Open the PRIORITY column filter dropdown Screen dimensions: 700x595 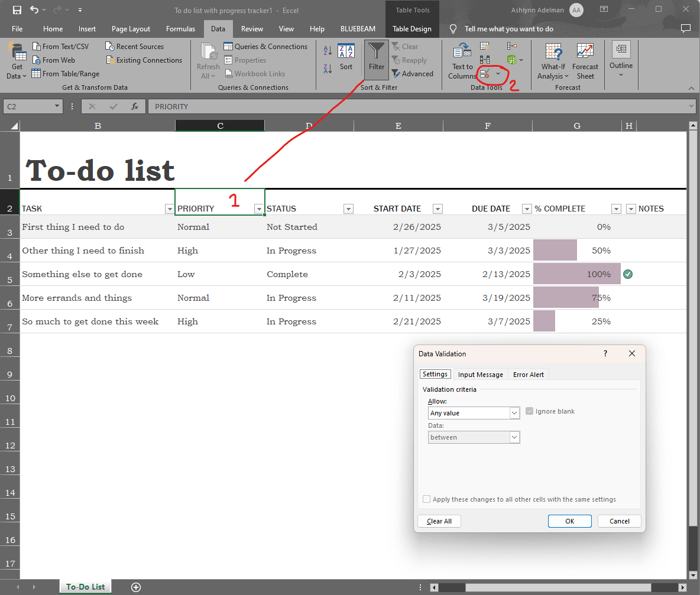point(259,209)
